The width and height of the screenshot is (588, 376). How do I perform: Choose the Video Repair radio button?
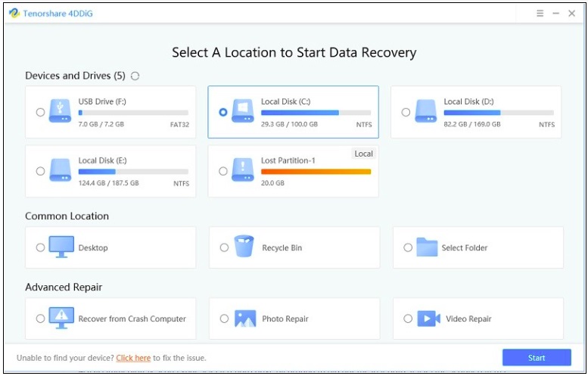pyautogui.click(x=408, y=319)
